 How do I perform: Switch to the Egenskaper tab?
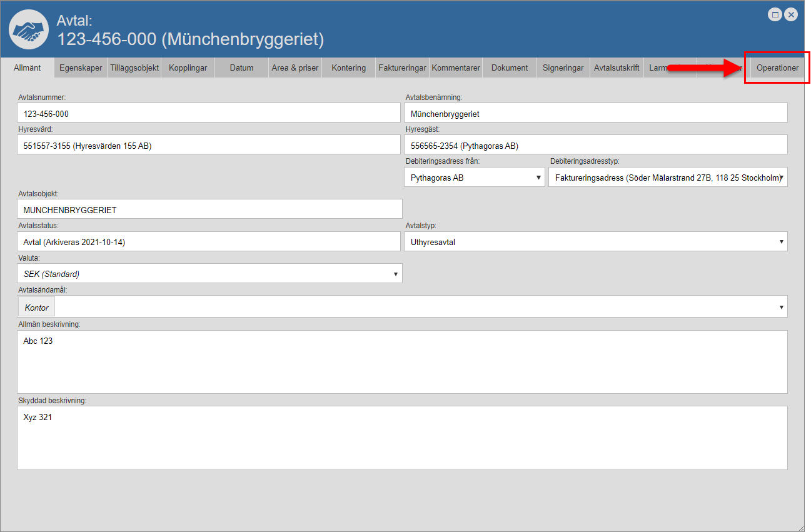[x=81, y=68]
